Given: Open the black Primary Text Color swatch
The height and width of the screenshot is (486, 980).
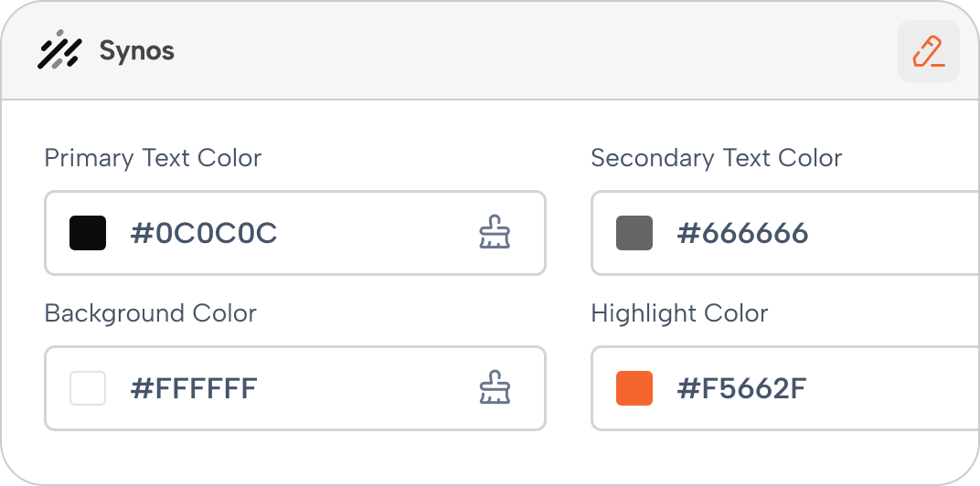Looking at the screenshot, I should (88, 233).
